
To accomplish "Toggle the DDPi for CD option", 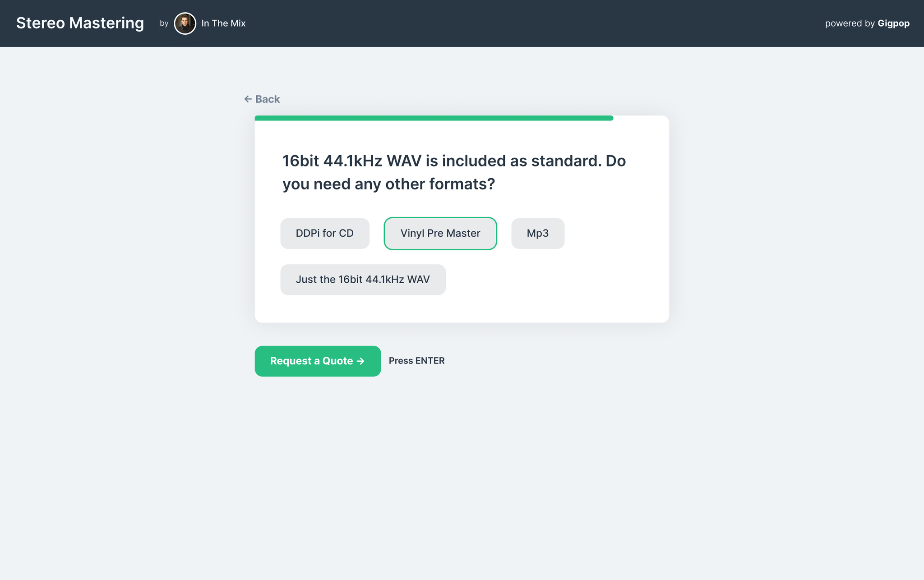I will pyautogui.click(x=324, y=234).
